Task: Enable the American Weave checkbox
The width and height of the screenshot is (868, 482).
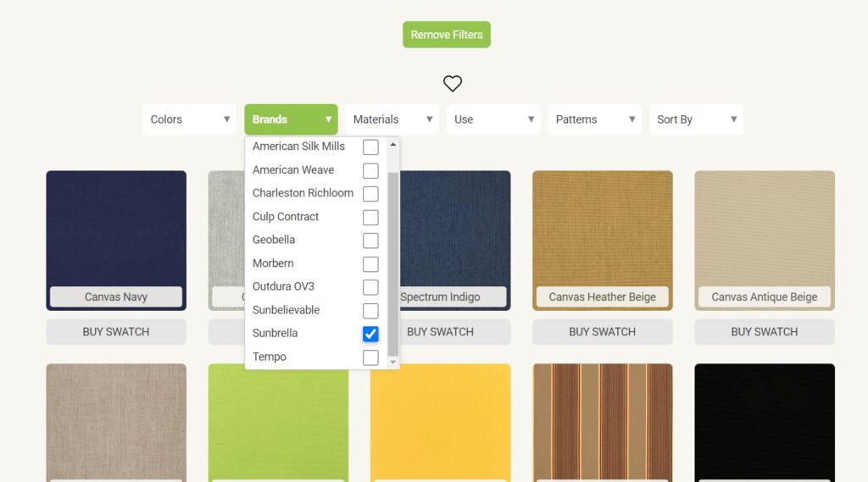Action: pyautogui.click(x=370, y=170)
